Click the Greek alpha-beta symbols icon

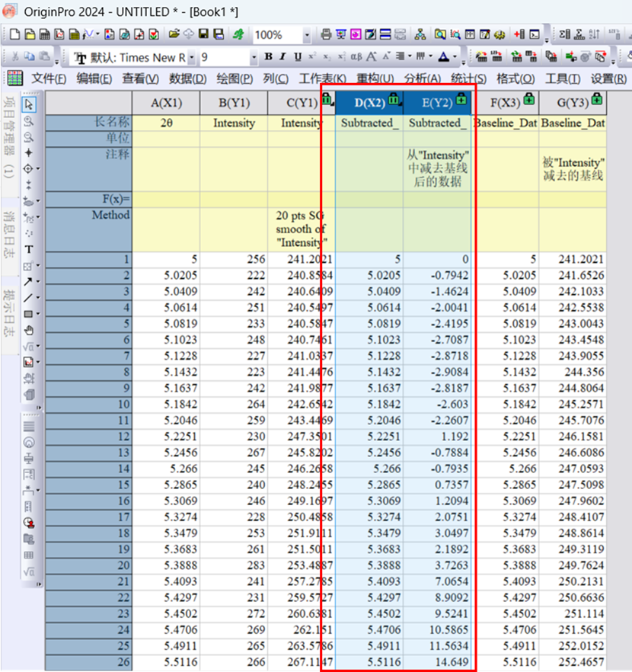356,56
